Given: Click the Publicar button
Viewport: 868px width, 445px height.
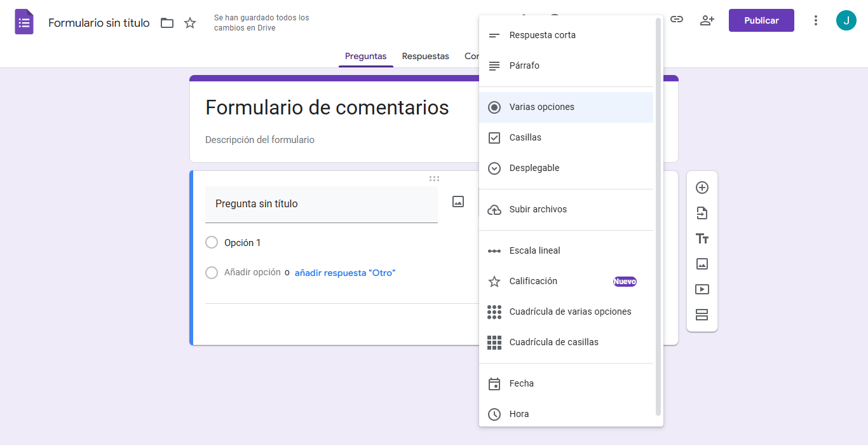Looking at the screenshot, I should (761, 20).
